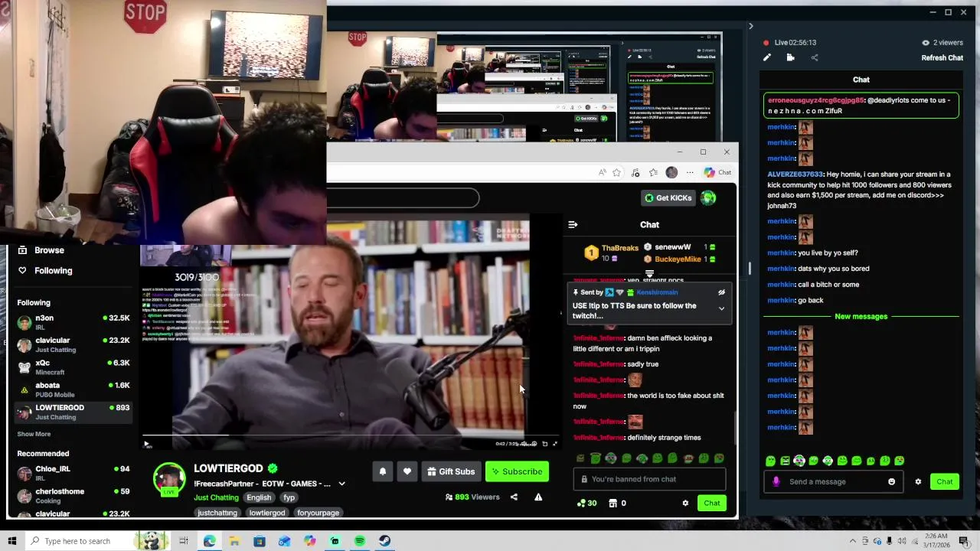Click the green Subscribe button
The height and width of the screenshot is (551, 980).
pyautogui.click(x=517, y=471)
